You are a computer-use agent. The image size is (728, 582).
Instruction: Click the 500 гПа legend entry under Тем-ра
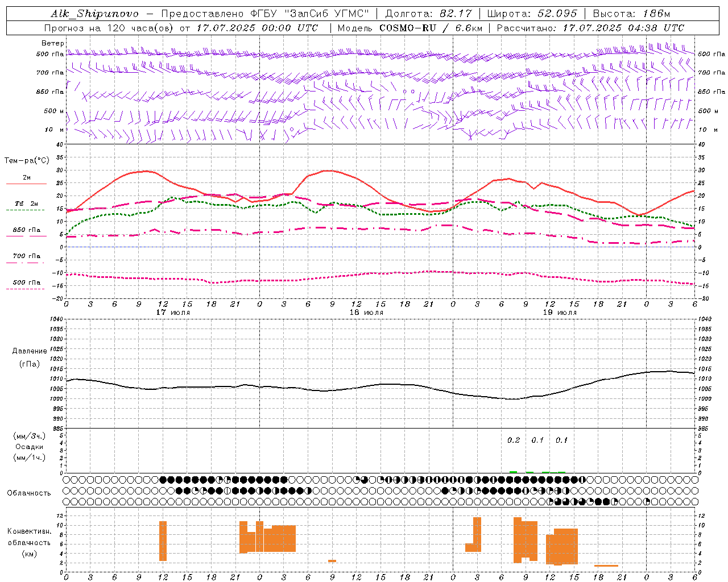(26, 282)
